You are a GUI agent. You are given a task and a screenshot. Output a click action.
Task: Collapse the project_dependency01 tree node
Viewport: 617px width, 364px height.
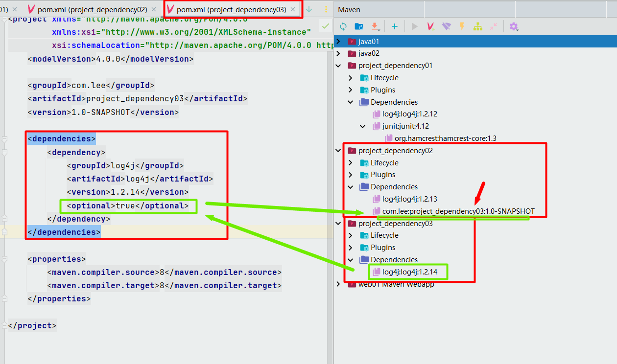338,66
